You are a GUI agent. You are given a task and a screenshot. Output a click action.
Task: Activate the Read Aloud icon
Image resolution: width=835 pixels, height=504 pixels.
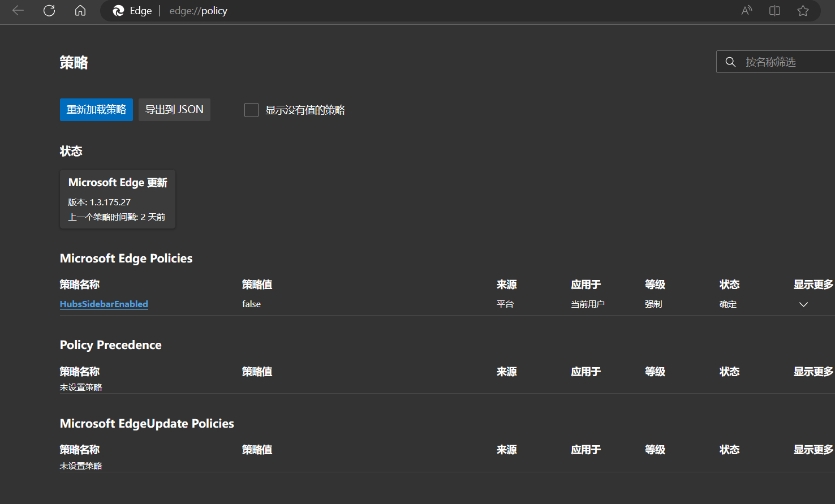click(x=747, y=11)
